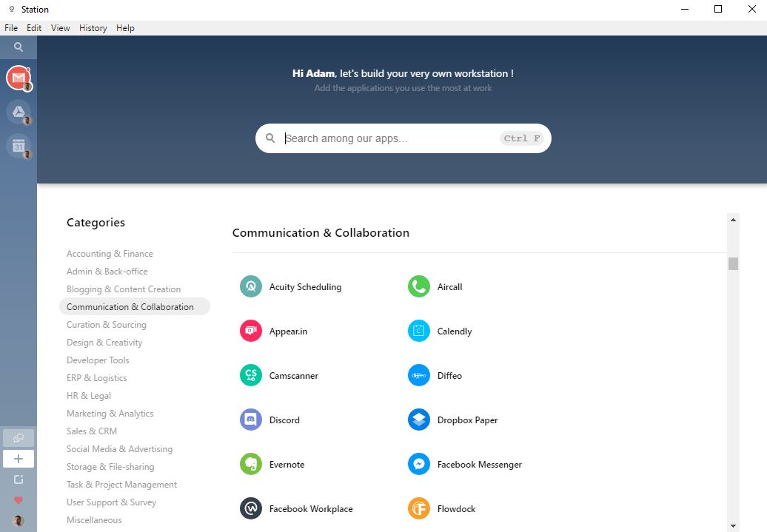Click the 'Diffeo' app name
Screen dimensions: 767x532
click(x=449, y=376)
